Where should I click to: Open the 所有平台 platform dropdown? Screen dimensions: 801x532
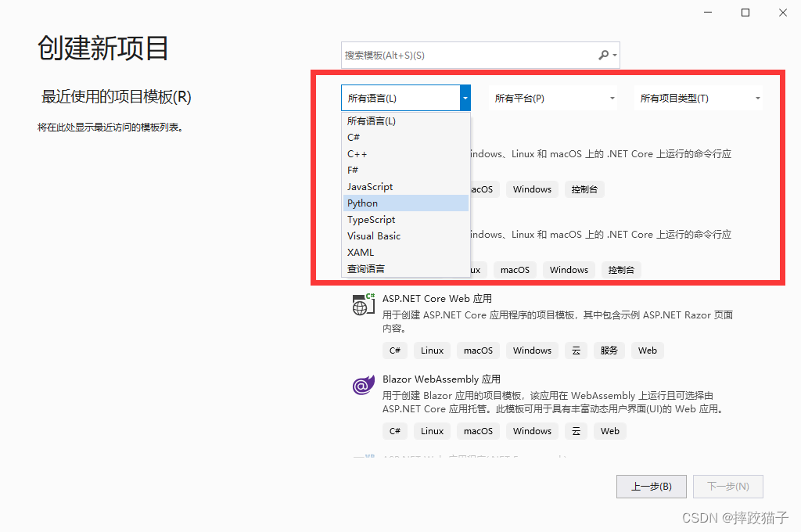pos(553,98)
